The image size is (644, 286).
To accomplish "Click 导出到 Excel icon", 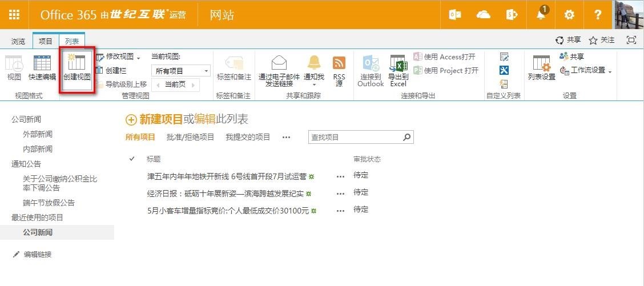I will [398, 63].
